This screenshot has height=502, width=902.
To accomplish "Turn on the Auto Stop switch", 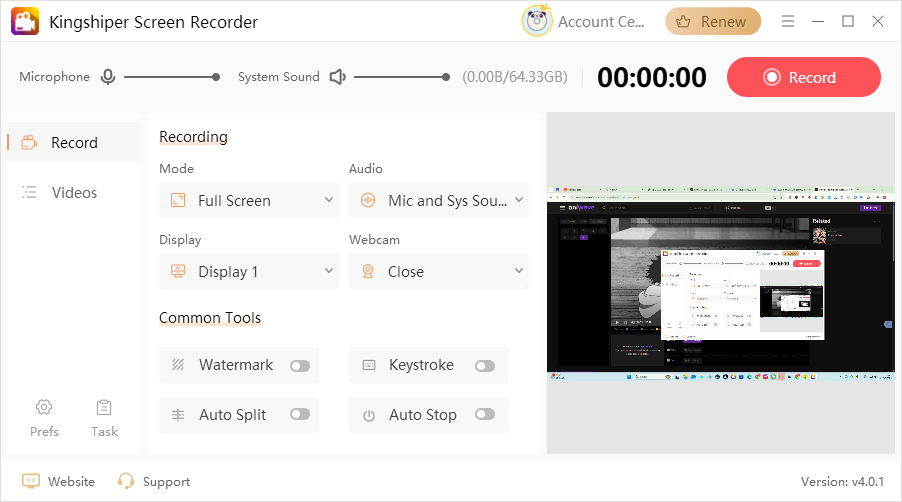I will (x=485, y=414).
